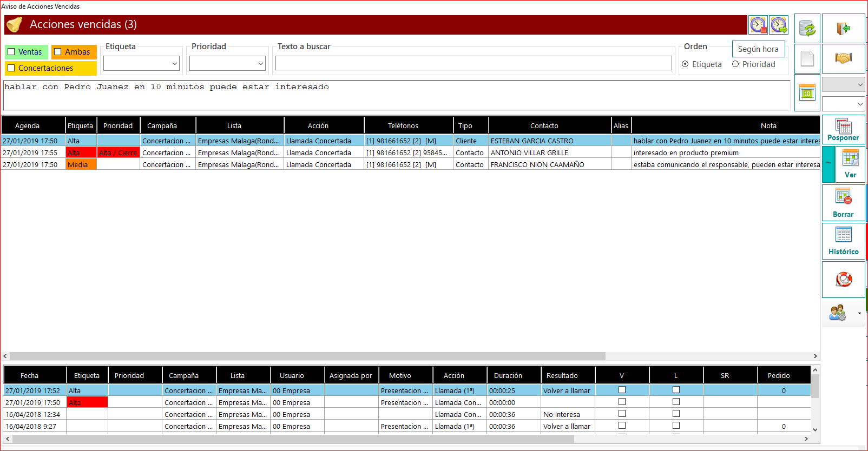Refresh data with the database sync icon
This screenshot has width=868, height=451.
pyautogui.click(x=807, y=28)
